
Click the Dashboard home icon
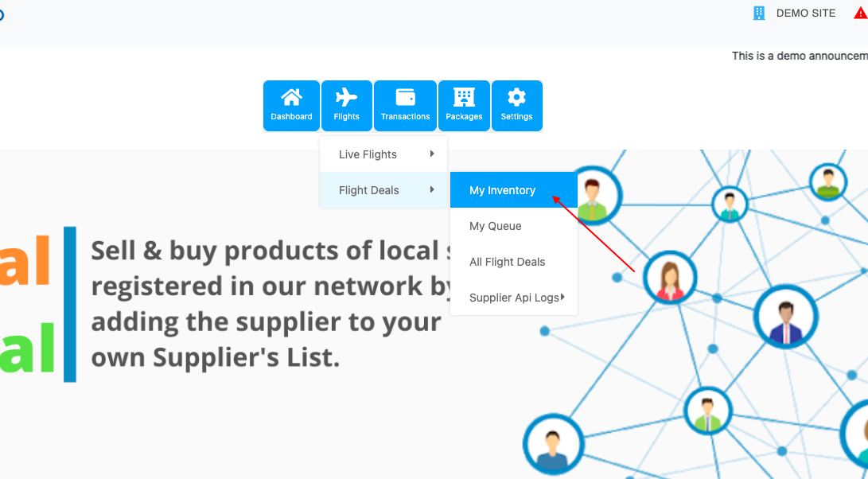point(291,98)
